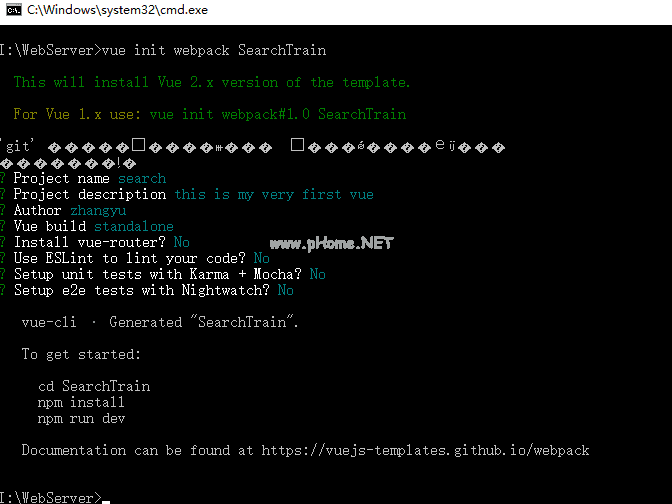This screenshot has height=504, width=672.
Task: Click the 'No' answer for ESLint question
Action: [261, 258]
